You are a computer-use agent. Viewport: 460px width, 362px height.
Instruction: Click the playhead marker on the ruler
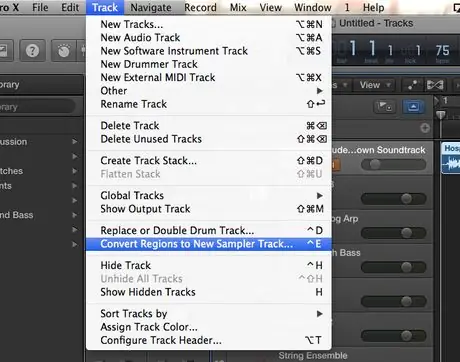[441, 115]
